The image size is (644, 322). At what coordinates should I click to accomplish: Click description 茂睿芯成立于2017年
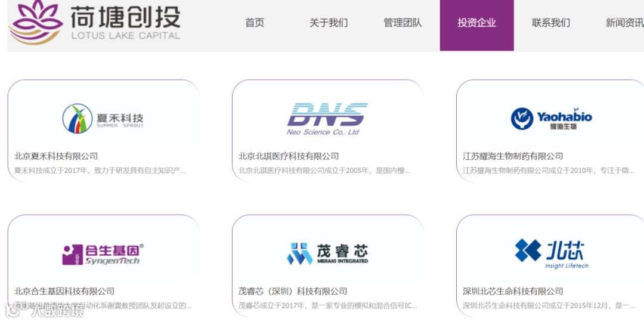tap(328, 306)
